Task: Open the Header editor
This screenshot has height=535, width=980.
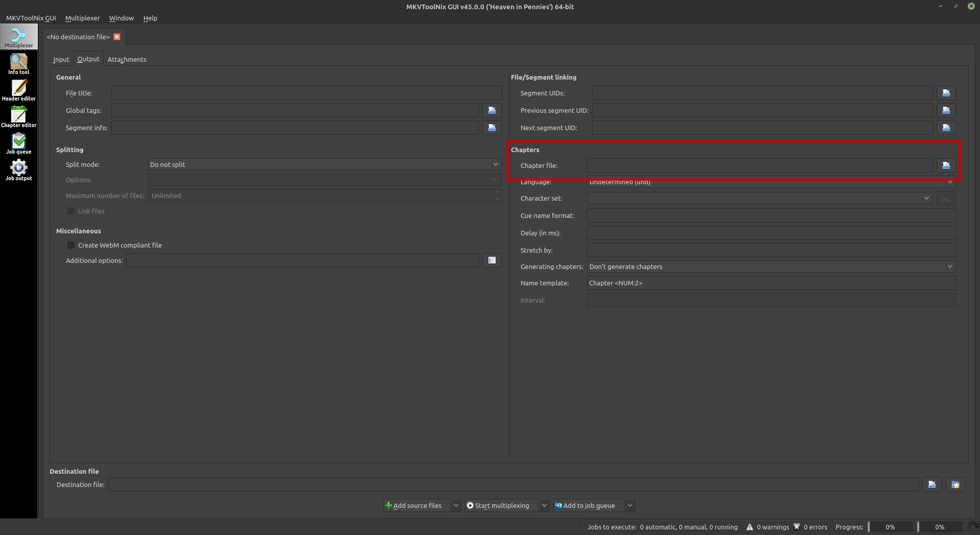Action: 18,90
